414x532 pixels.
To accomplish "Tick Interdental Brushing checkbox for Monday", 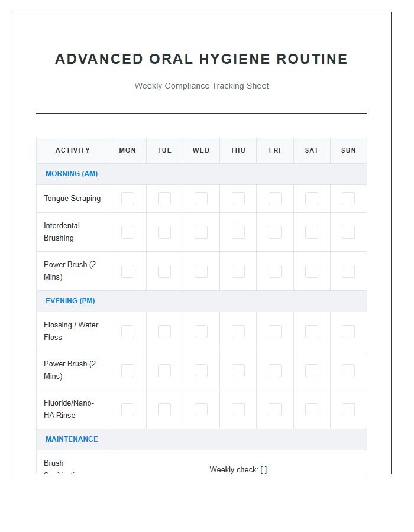I will [x=128, y=232].
